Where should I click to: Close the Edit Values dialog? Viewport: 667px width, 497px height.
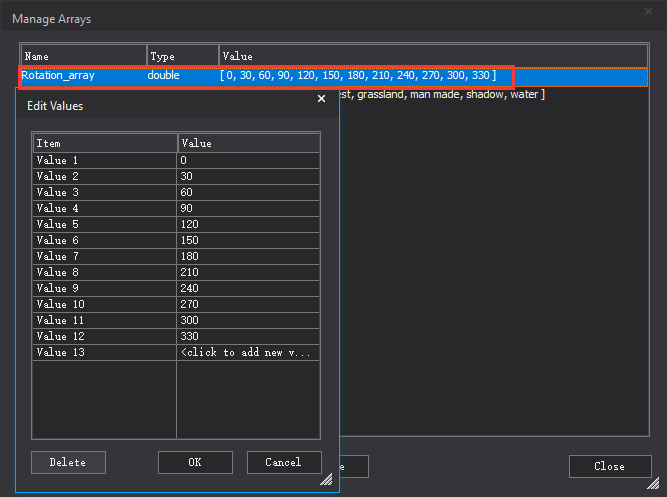(321, 99)
